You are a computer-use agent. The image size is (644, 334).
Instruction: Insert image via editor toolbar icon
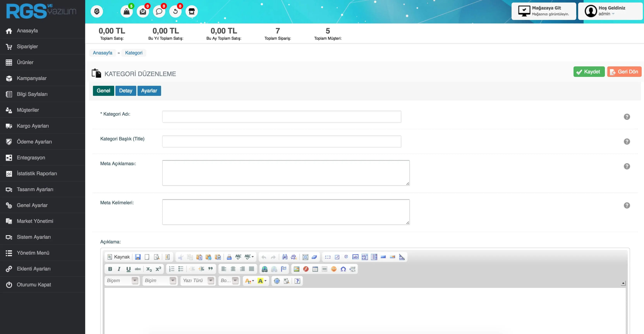(x=296, y=269)
